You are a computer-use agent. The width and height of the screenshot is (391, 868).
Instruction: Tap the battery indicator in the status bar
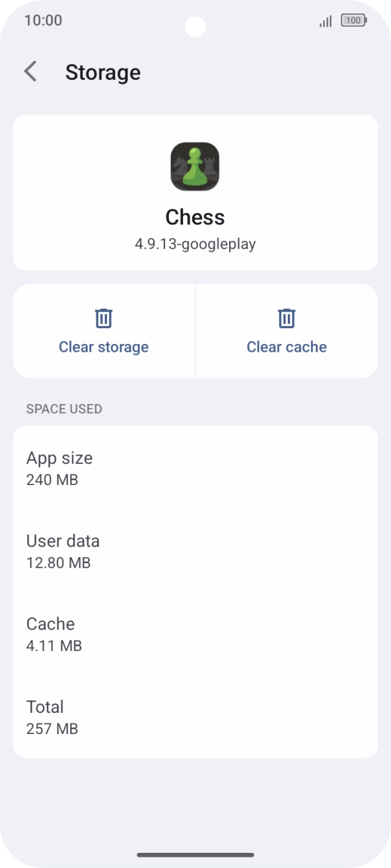pos(353,20)
